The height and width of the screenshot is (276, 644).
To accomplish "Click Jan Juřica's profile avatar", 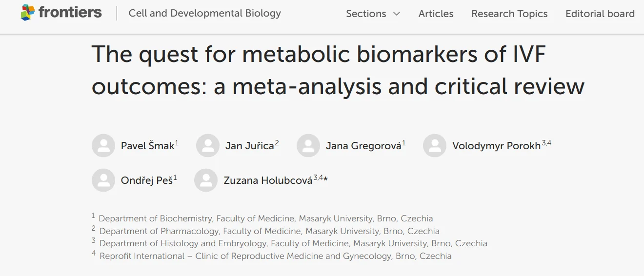I will 208,145.
